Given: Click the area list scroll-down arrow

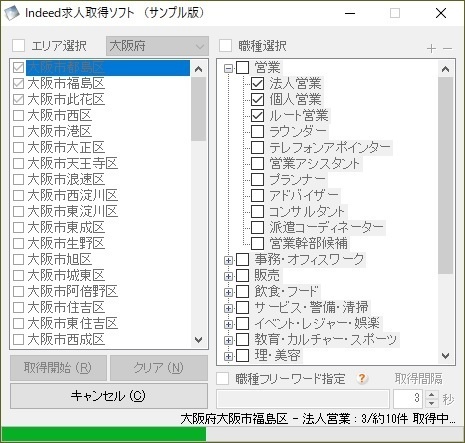Looking at the screenshot, I should point(199,340).
